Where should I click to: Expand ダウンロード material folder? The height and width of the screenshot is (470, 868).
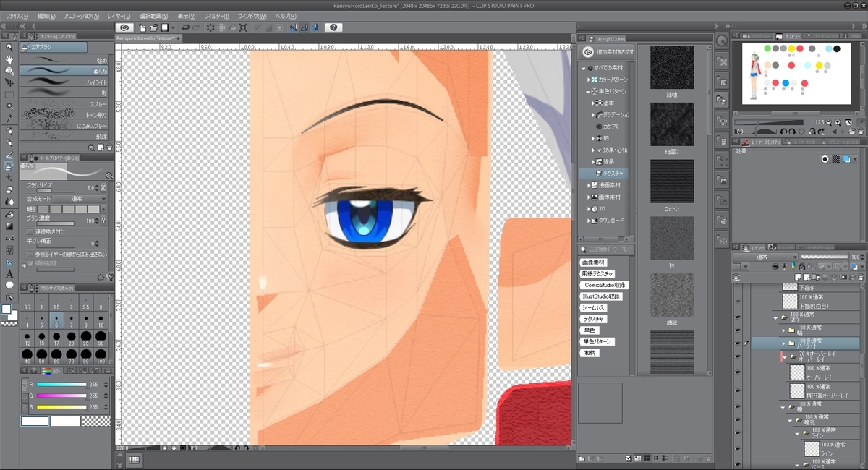coord(588,221)
